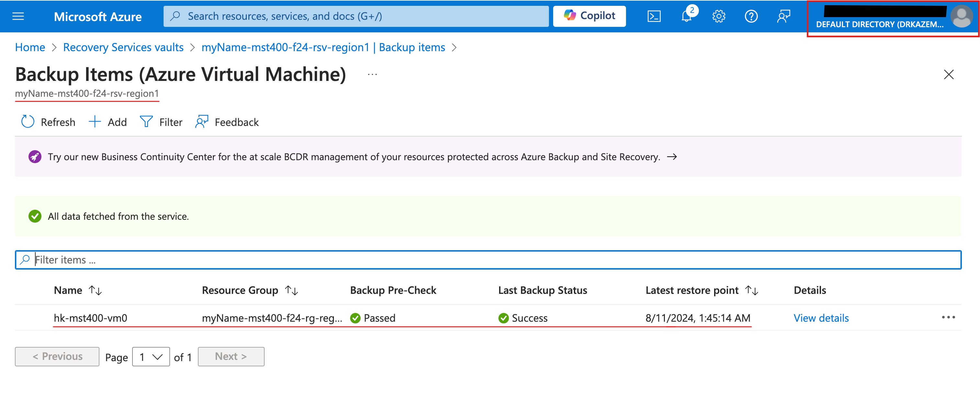Open the notifications bell
Viewport: 980px width, 411px height.
[687, 17]
